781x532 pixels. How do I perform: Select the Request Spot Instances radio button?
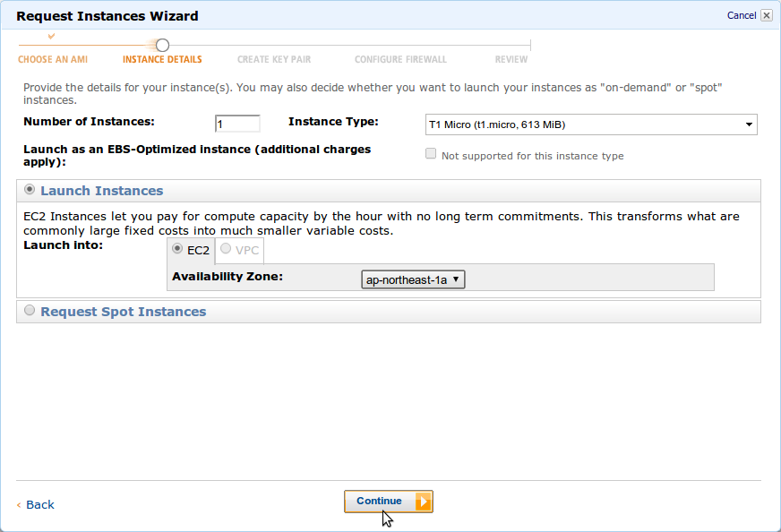pos(30,311)
